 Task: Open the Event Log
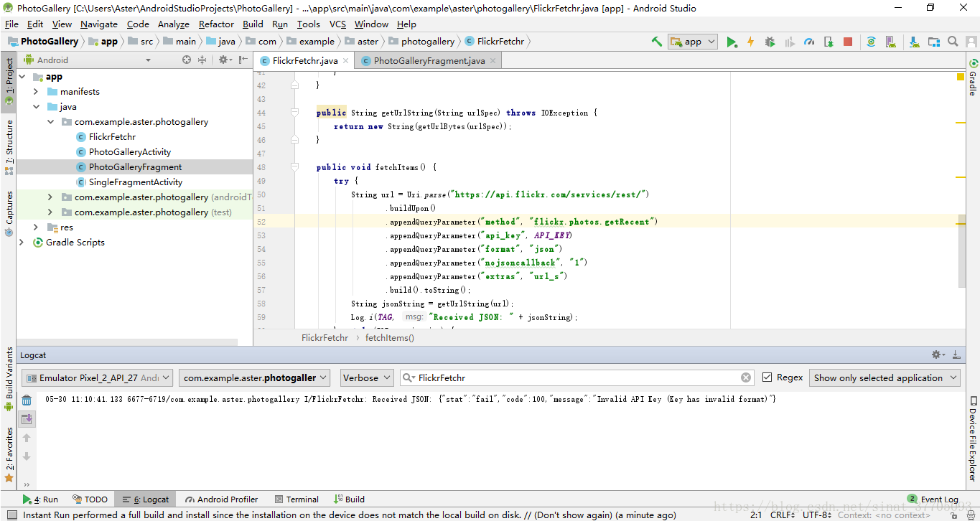pos(933,499)
